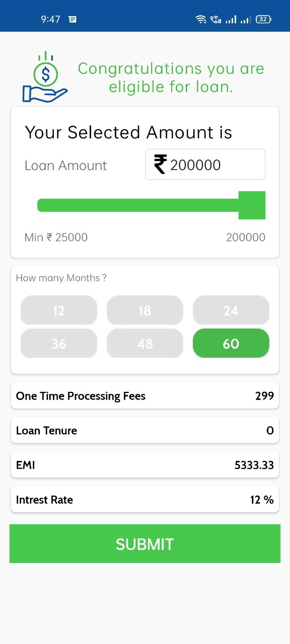Choose the 24 months tenure
The height and width of the screenshot is (644, 290).
pos(231,310)
